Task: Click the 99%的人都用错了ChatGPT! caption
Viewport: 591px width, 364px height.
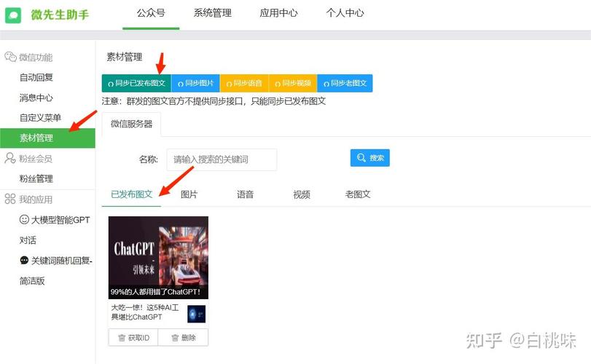Action: tap(155, 292)
